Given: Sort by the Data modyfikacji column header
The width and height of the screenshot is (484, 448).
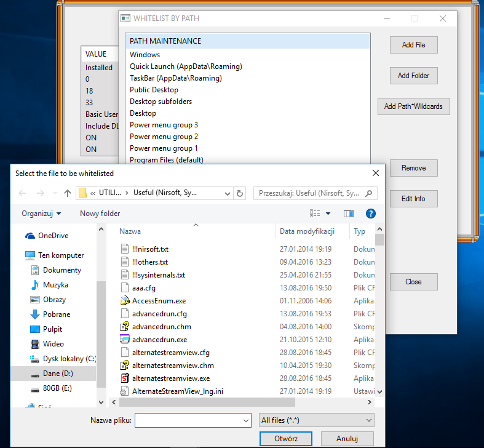Looking at the screenshot, I should click(307, 231).
